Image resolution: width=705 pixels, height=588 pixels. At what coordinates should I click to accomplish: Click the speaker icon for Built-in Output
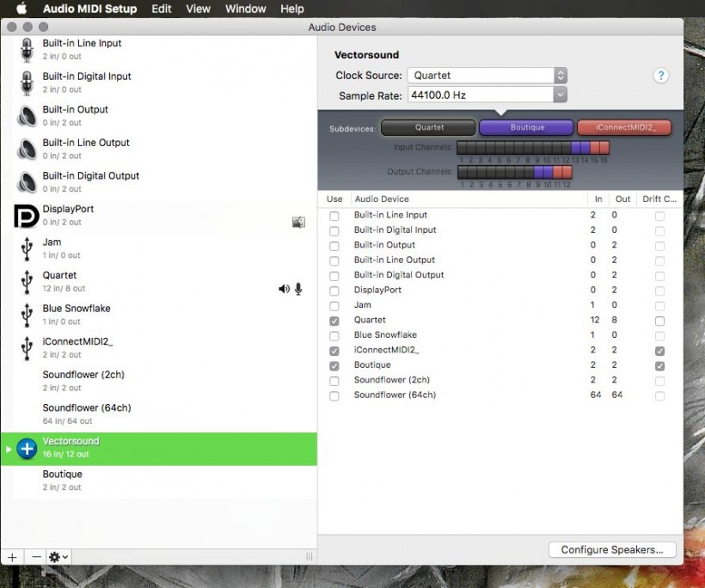[x=27, y=116]
